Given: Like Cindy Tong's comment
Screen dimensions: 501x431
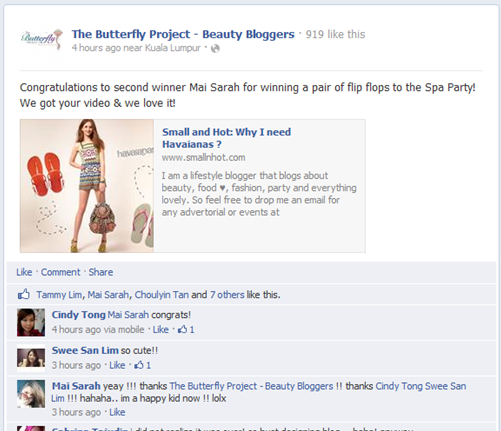Looking at the screenshot, I should coord(161,330).
